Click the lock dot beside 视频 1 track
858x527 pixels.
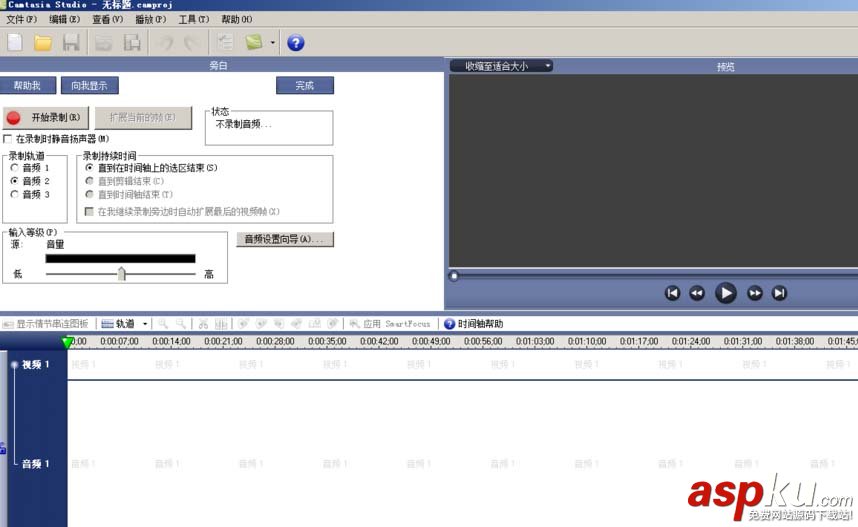click(x=14, y=364)
